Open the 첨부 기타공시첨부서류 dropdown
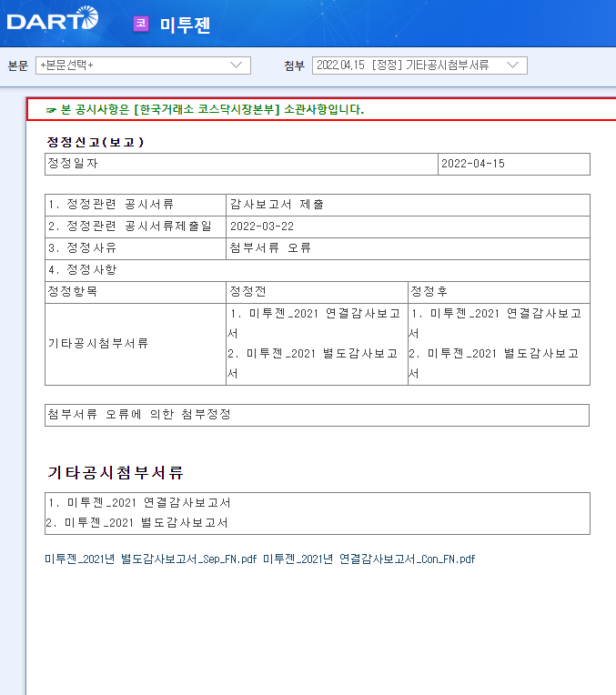Screen dimensions: 616x695 pos(419,65)
